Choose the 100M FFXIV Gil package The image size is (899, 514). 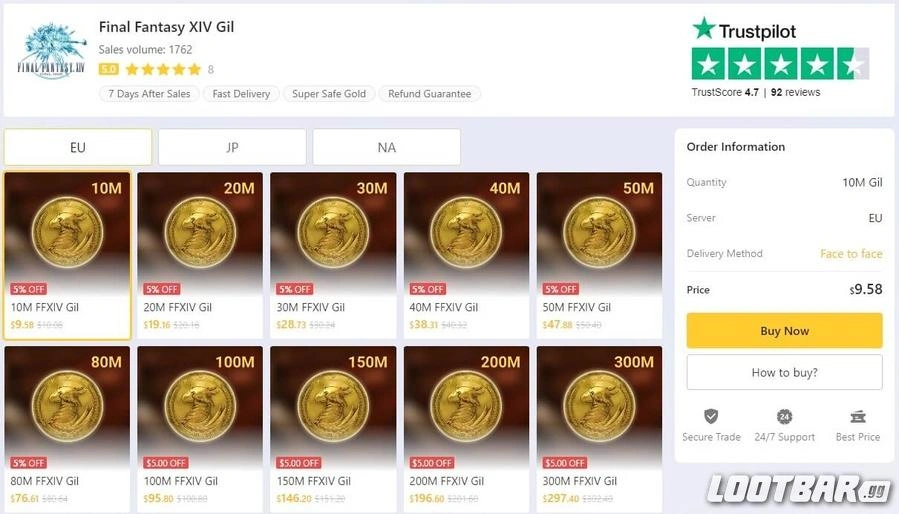point(200,428)
